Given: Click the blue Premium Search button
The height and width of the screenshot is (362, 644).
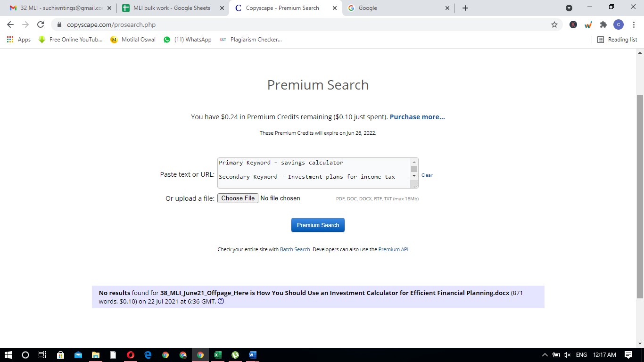Looking at the screenshot, I should point(318,225).
